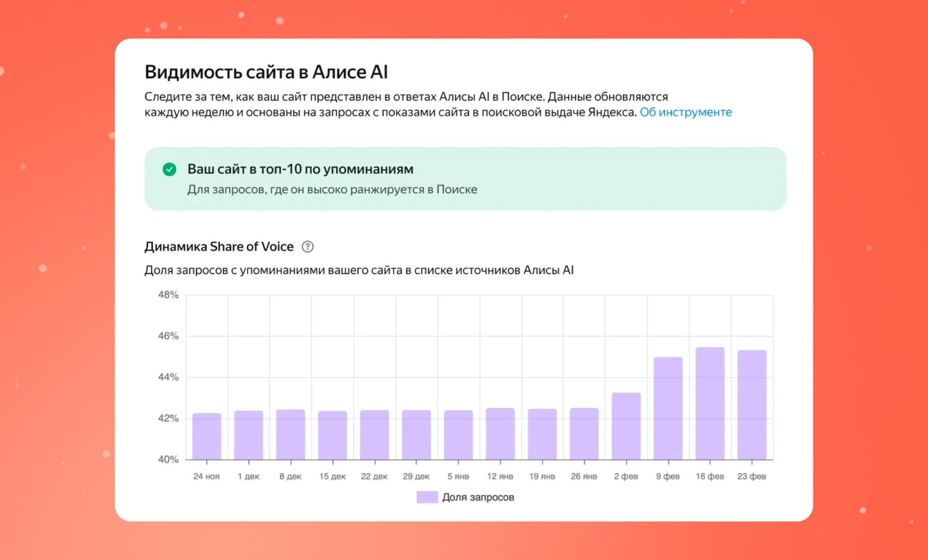Click the green checkmark status icon

pos(170,170)
